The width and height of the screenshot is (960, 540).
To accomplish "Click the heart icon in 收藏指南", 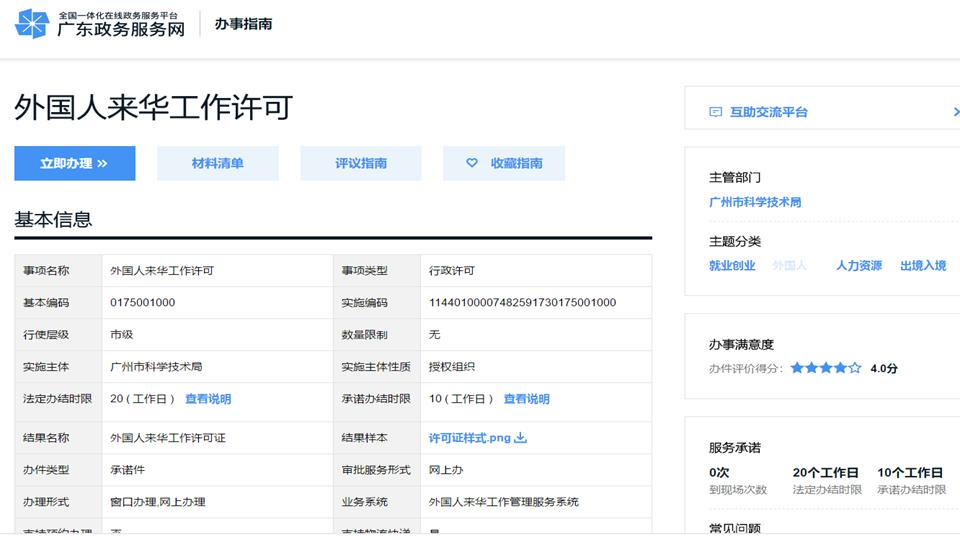I will click(472, 163).
